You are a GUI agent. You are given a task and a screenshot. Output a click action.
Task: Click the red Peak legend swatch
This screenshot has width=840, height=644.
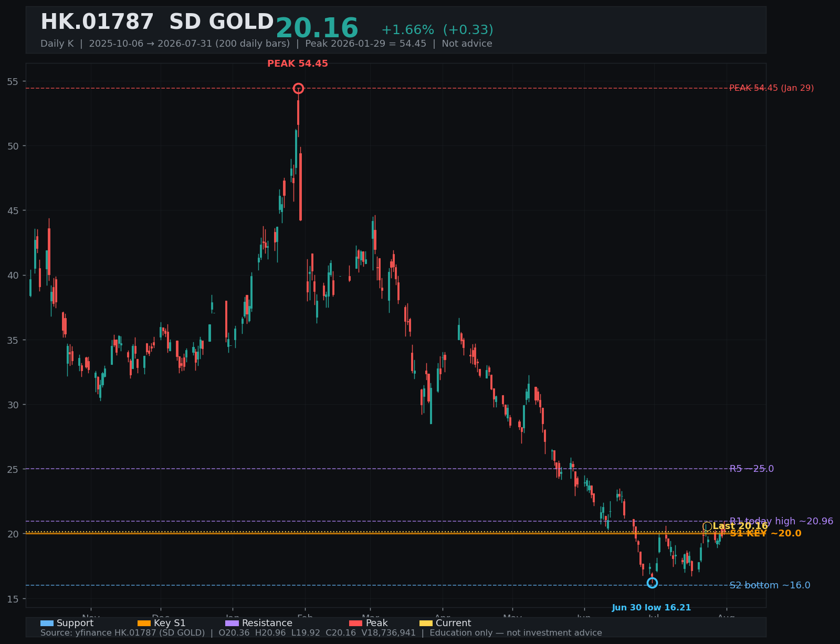[356, 623]
